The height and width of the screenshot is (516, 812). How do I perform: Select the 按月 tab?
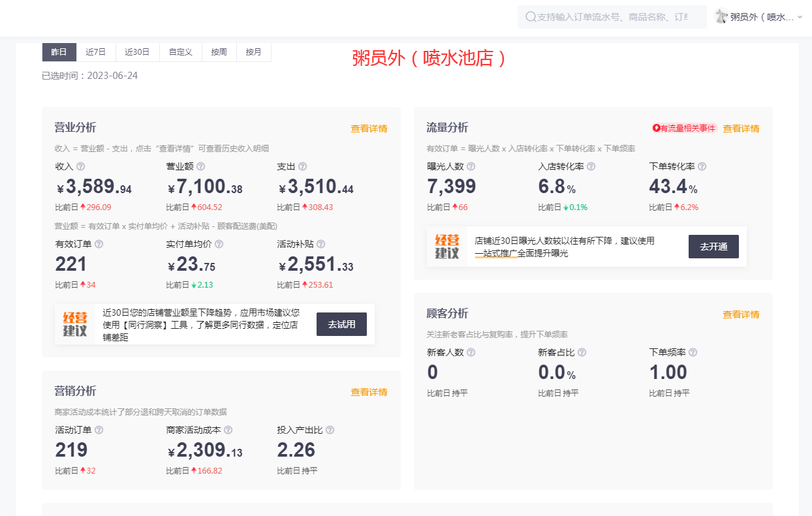pyautogui.click(x=254, y=52)
